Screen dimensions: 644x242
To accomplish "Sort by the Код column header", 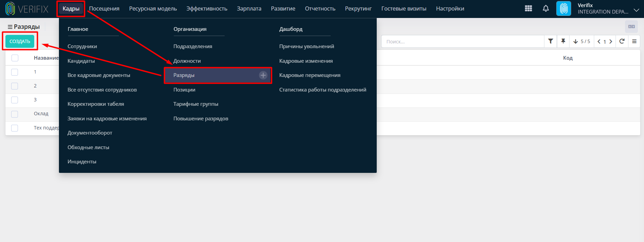I will [568, 58].
